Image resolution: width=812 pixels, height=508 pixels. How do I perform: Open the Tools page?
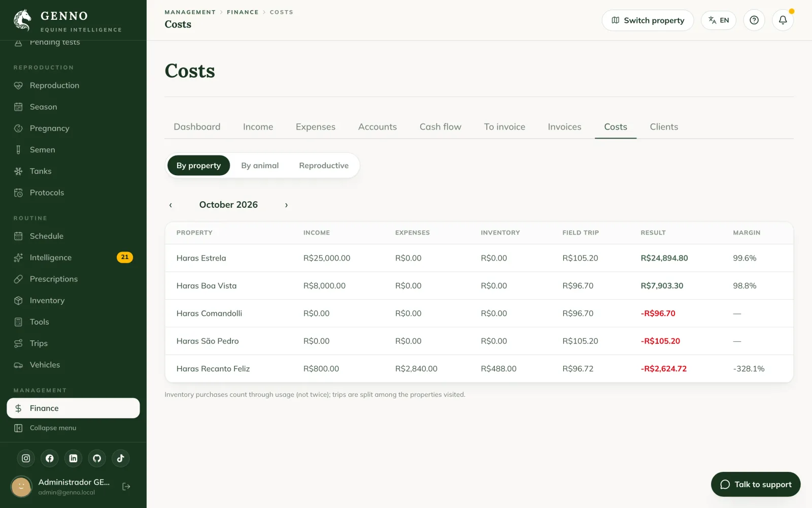tap(73, 322)
